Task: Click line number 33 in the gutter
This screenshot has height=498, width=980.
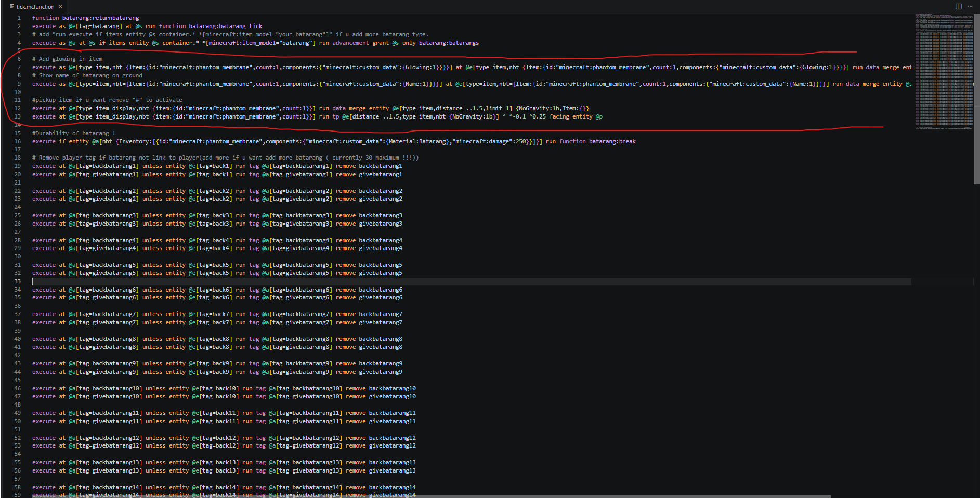Action: click(x=18, y=281)
